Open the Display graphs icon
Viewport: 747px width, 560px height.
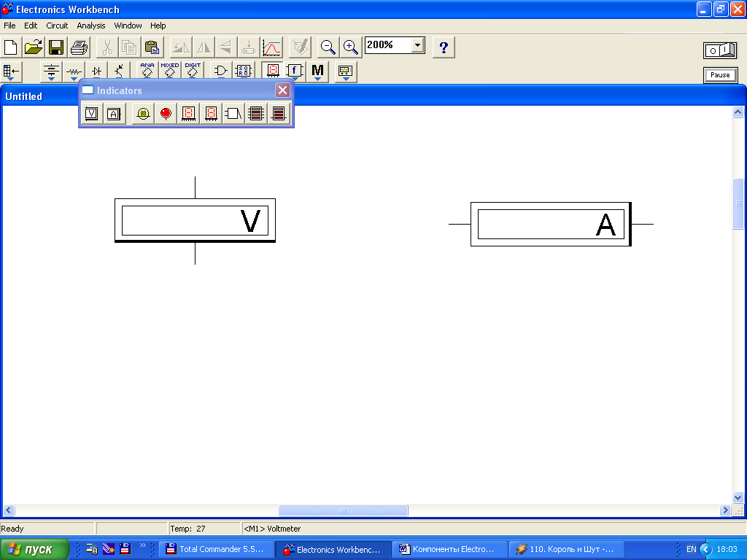pos(271,47)
